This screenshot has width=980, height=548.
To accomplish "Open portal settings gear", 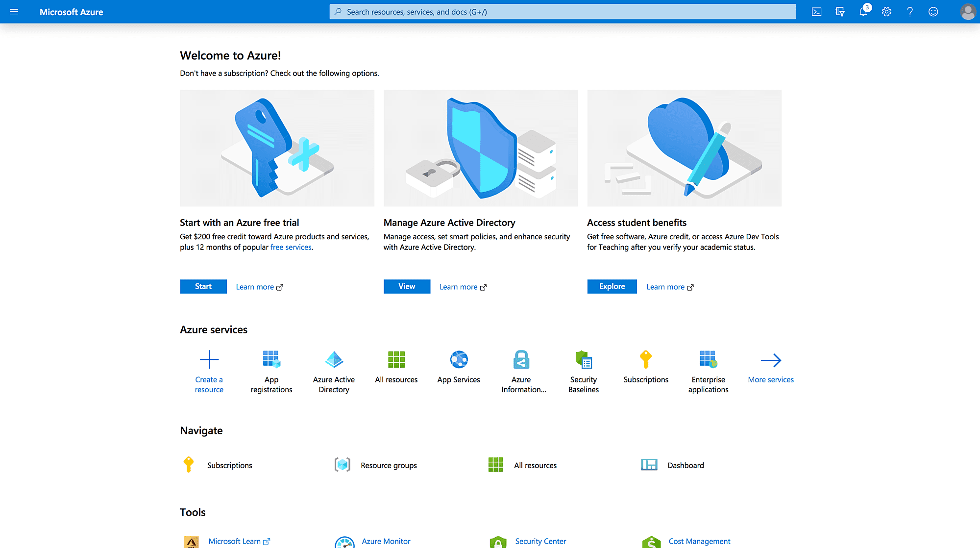I will click(886, 12).
